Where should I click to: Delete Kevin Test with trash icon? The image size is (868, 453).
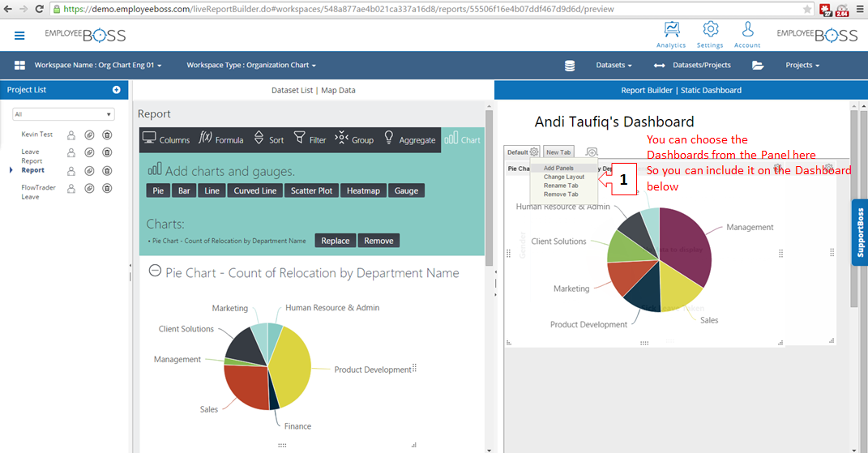(x=108, y=135)
